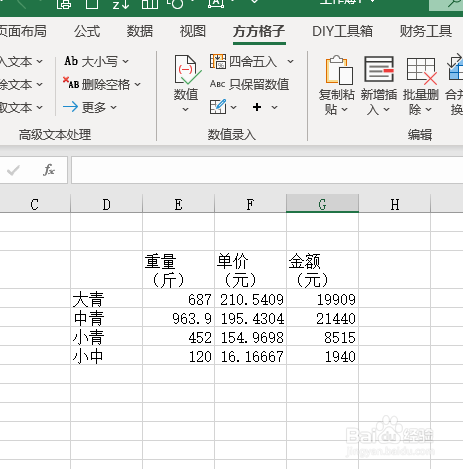Select column E header
Screen dimensions: 463x469
[178, 204]
